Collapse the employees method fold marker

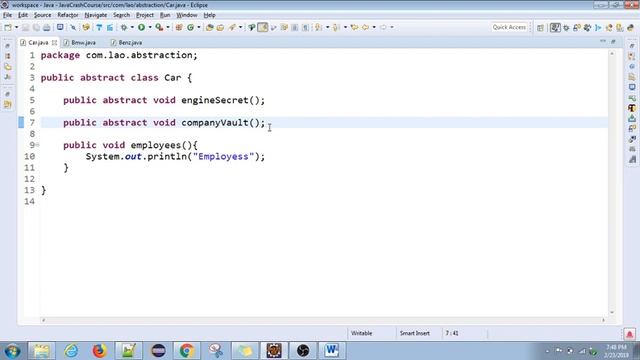pos(37,145)
